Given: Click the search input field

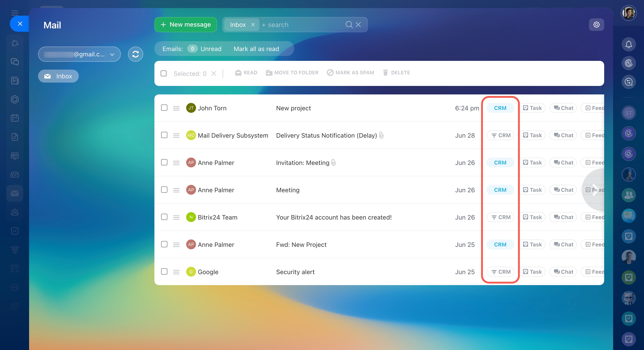Looking at the screenshot, I should coord(300,25).
